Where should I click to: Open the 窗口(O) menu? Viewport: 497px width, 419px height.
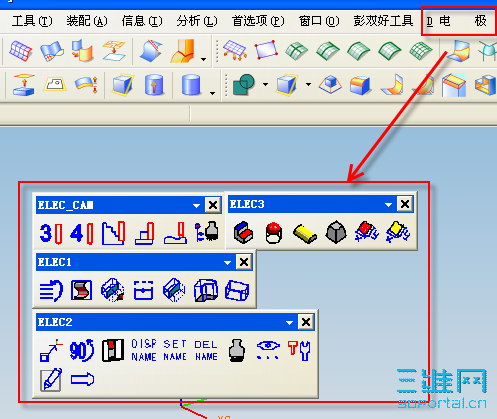(x=319, y=21)
